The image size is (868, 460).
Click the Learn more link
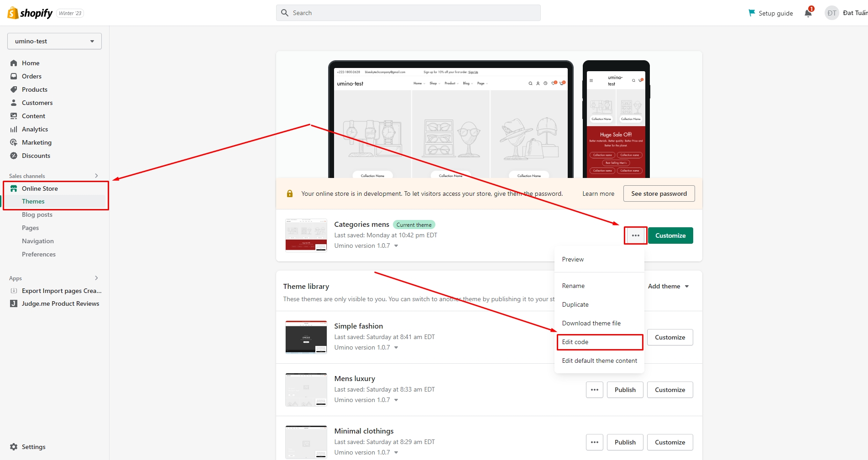point(598,193)
